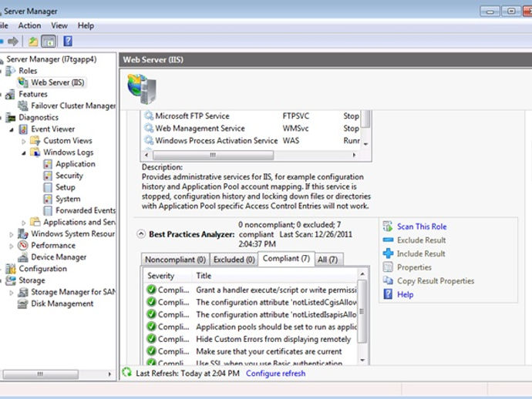Open the Security log icon
The width and height of the screenshot is (532, 399).
point(48,176)
